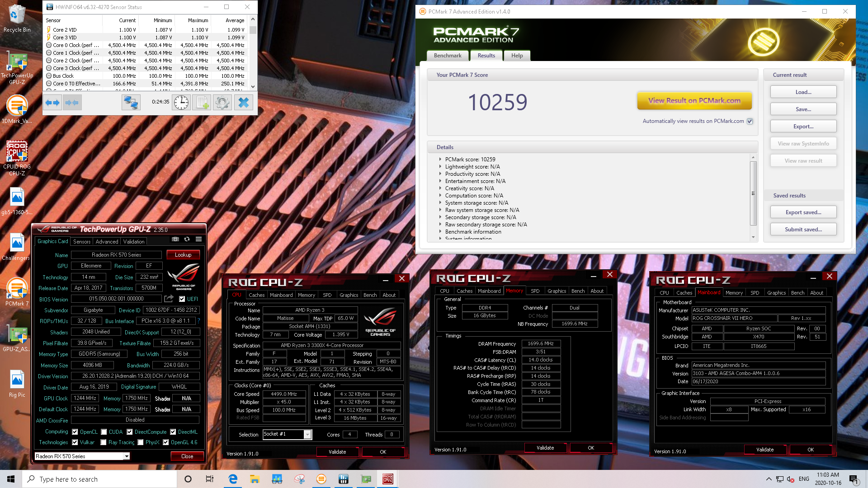868x488 pixels.
Task: Toggle Vulkan checkbox in GPU-Z
Action: coord(75,442)
